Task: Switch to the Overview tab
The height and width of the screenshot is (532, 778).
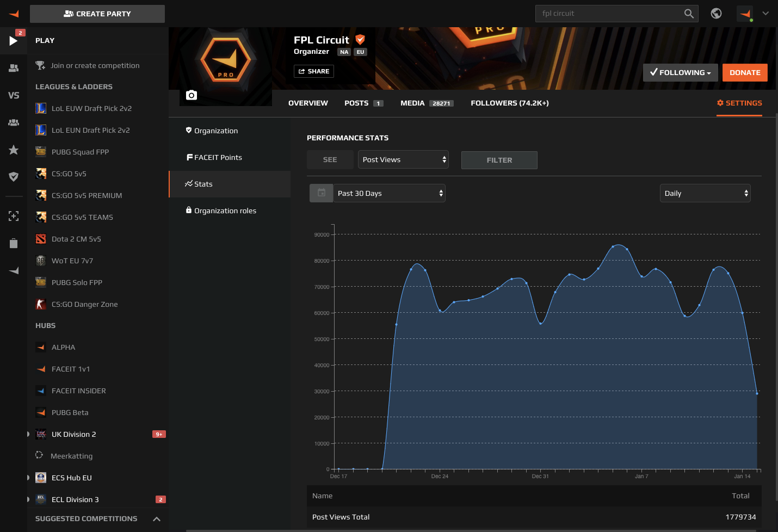Action: (308, 103)
